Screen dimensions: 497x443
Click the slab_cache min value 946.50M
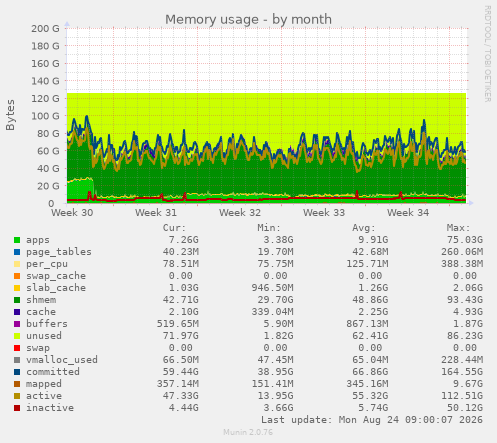click(x=272, y=288)
